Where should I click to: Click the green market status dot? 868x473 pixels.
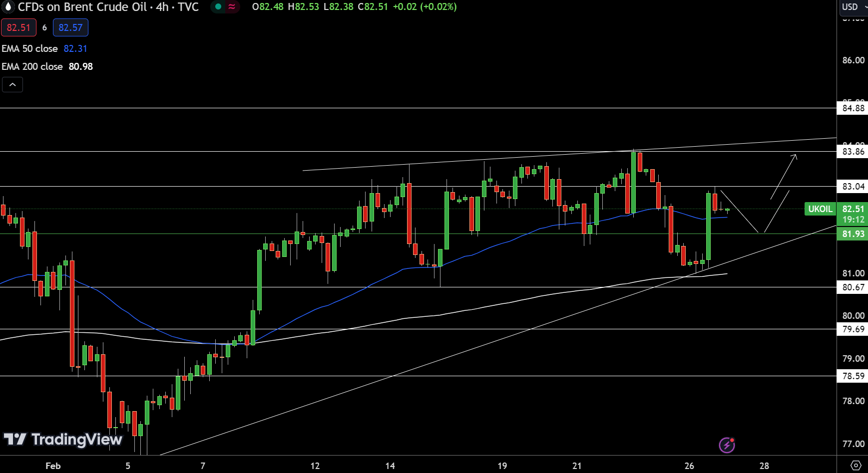click(x=218, y=7)
